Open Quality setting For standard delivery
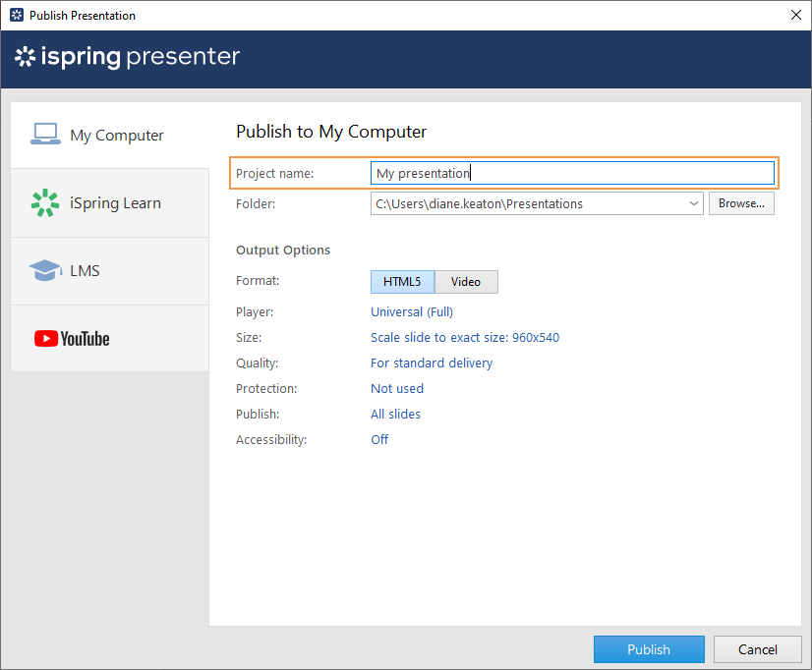The width and height of the screenshot is (812, 670). (431, 363)
